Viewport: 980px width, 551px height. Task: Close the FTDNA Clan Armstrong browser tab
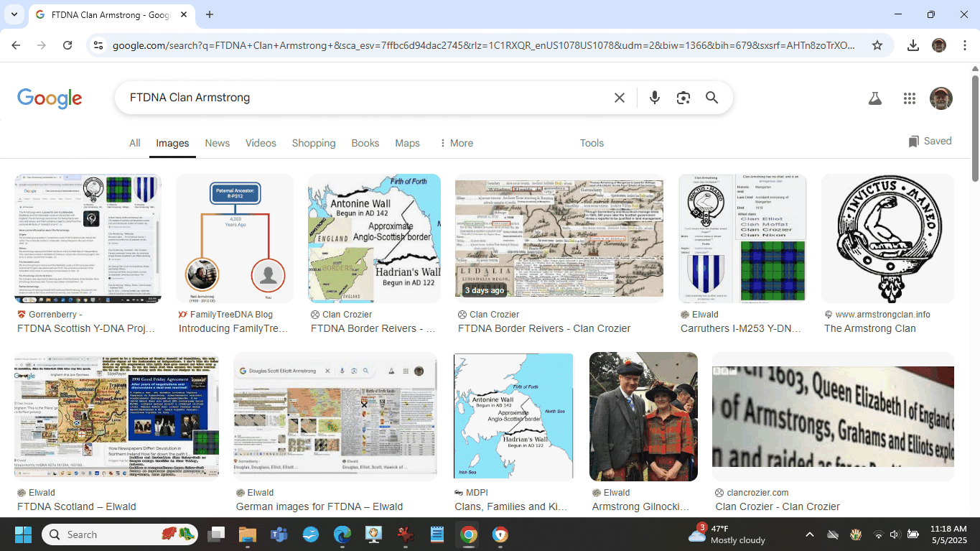[185, 14]
